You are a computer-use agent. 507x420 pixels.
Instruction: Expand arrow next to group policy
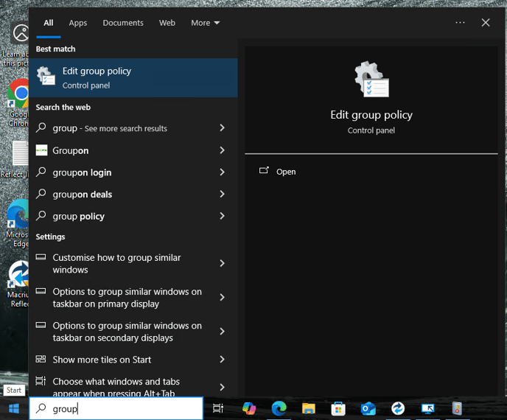click(x=222, y=216)
